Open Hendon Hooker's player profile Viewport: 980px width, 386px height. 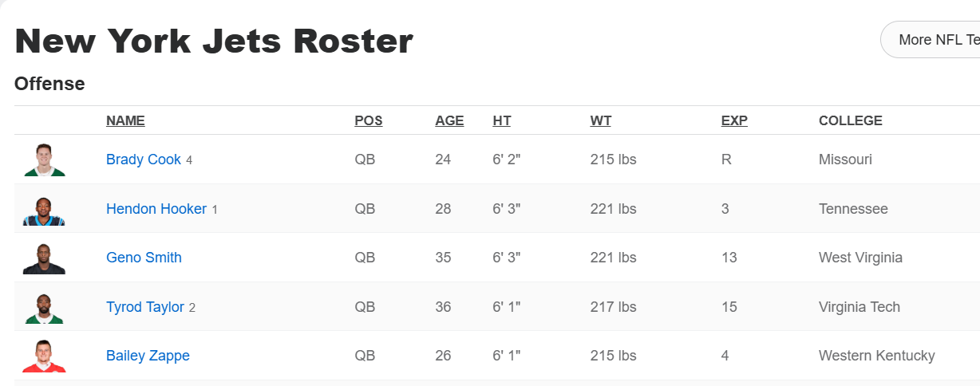click(x=156, y=209)
